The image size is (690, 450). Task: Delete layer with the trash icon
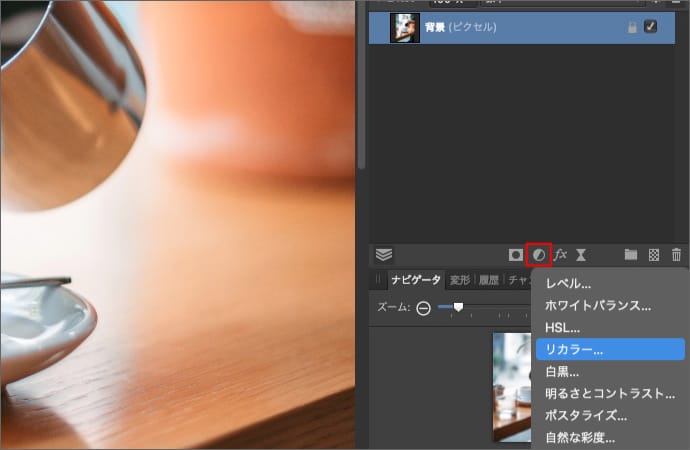pyautogui.click(x=677, y=255)
